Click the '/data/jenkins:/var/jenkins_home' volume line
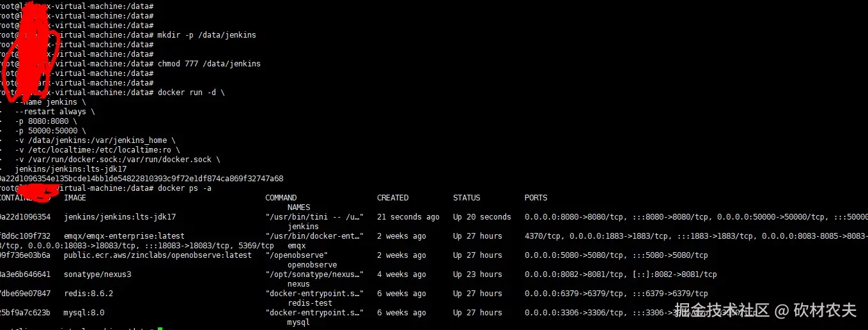The height and width of the screenshot is (330, 868). pyautogui.click(x=95, y=140)
